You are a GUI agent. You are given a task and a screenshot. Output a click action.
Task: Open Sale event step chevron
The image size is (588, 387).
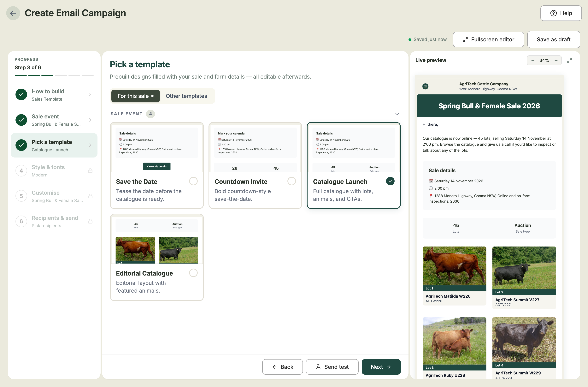point(90,120)
